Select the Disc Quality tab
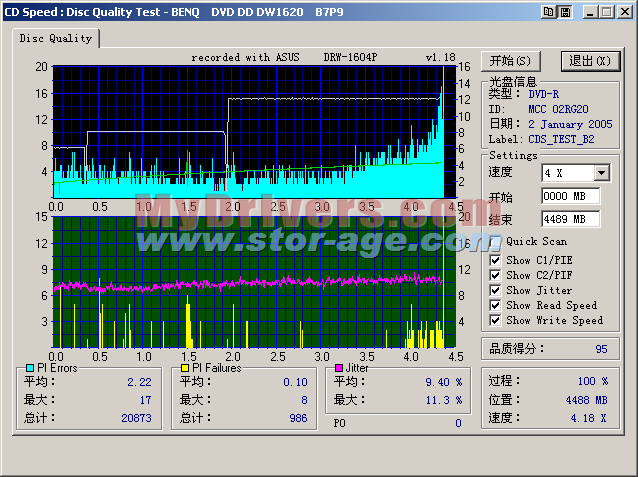 pyautogui.click(x=55, y=38)
